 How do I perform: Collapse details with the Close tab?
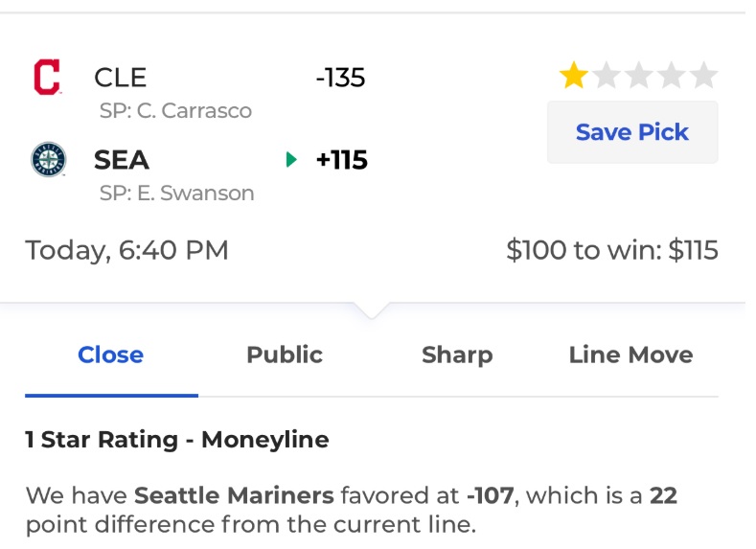[111, 355]
